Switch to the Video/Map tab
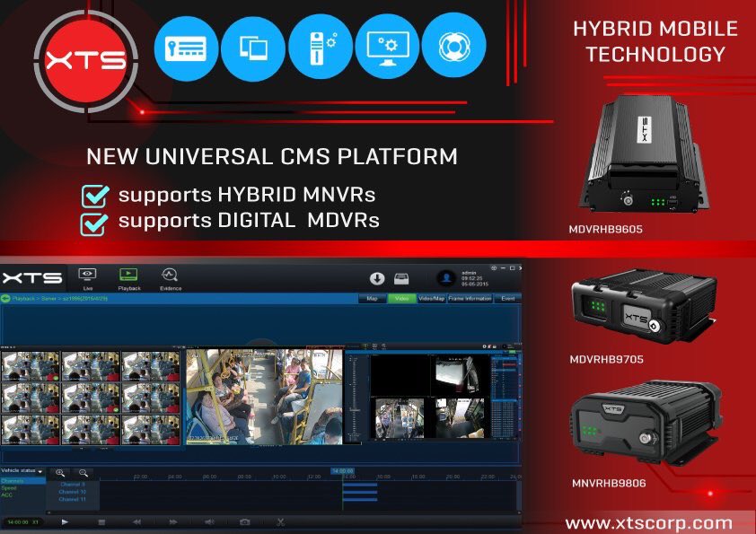This screenshot has height=534, width=756. [x=432, y=299]
